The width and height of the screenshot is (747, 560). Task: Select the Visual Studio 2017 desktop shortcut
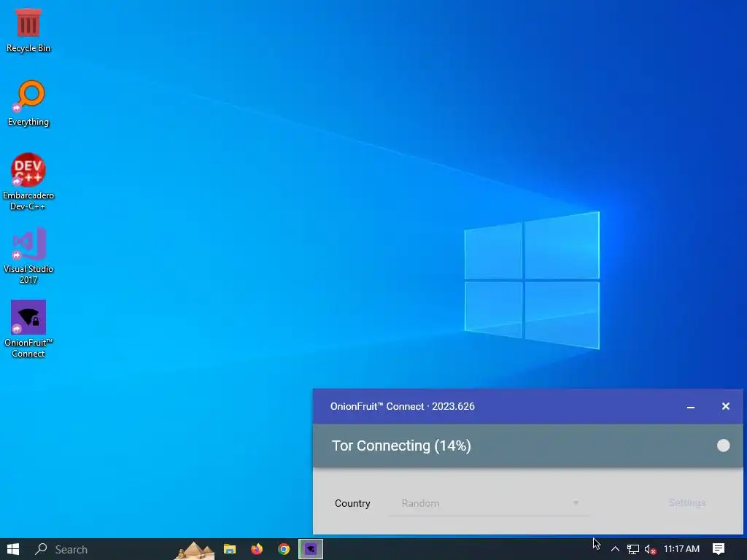tap(28, 256)
